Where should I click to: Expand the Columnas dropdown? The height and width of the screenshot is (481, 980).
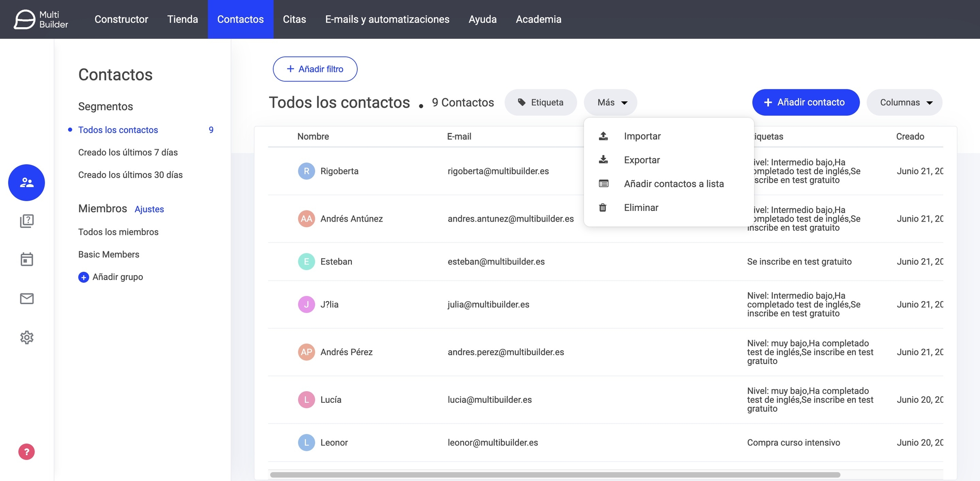(905, 102)
